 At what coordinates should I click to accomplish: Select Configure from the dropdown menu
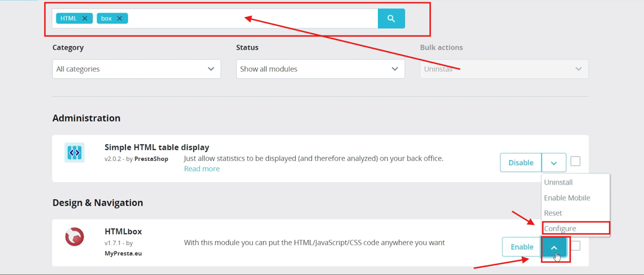point(560,228)
